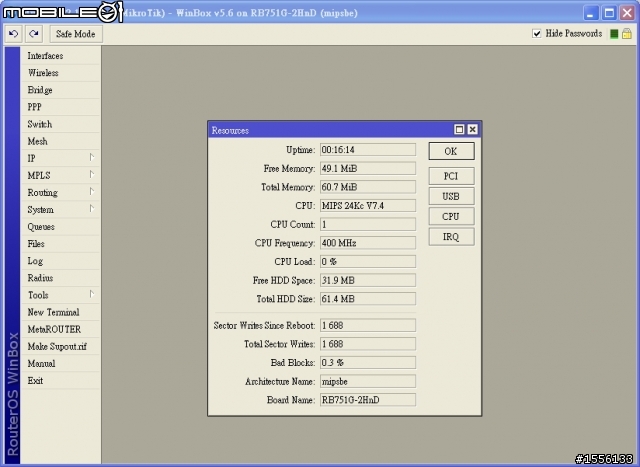Enable Safe Mode
The image size is (640, 467).
coord(76,34)
